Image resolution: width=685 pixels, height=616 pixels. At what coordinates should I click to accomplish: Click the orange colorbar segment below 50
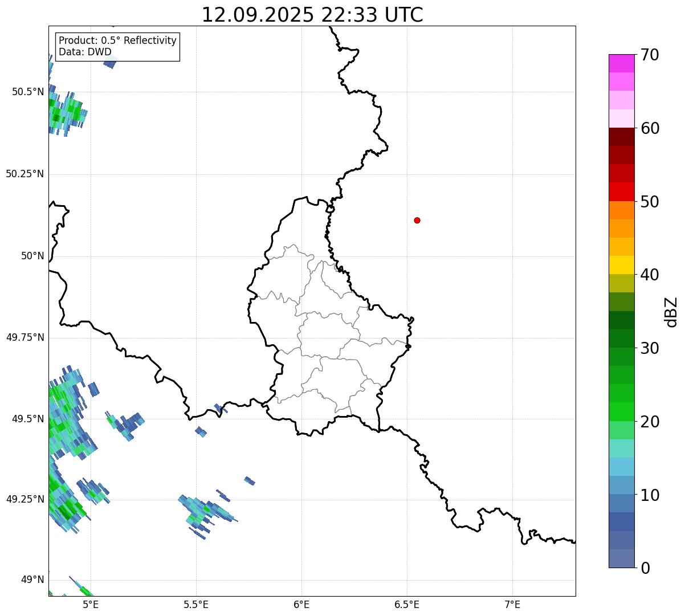[621, 210]
